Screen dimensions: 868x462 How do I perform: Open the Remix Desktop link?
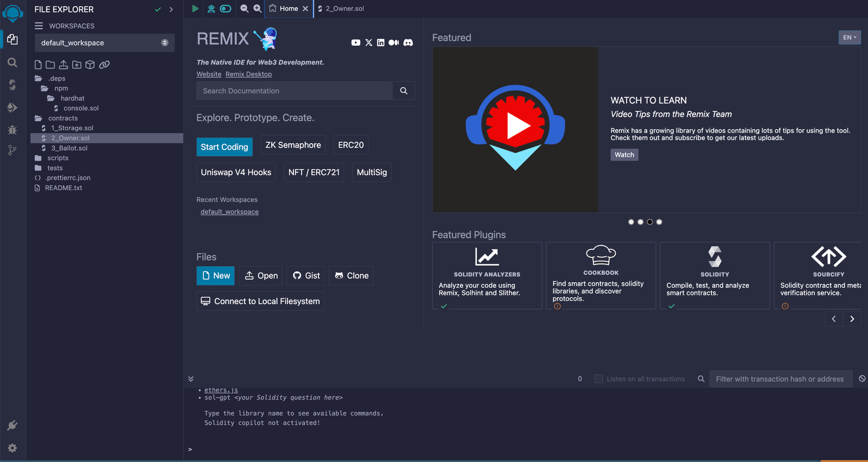click(248, 74)
